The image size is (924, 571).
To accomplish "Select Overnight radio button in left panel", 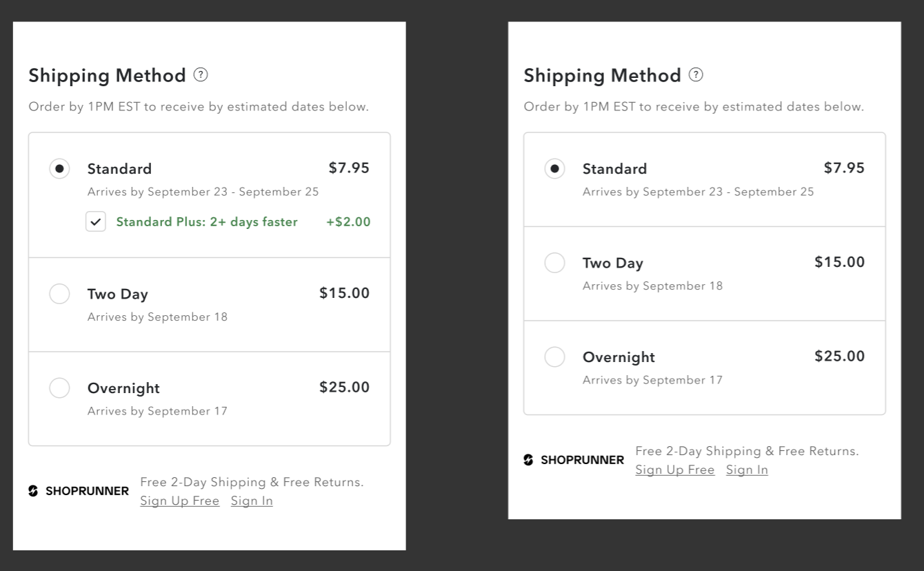I will click(x=59, y=388).
